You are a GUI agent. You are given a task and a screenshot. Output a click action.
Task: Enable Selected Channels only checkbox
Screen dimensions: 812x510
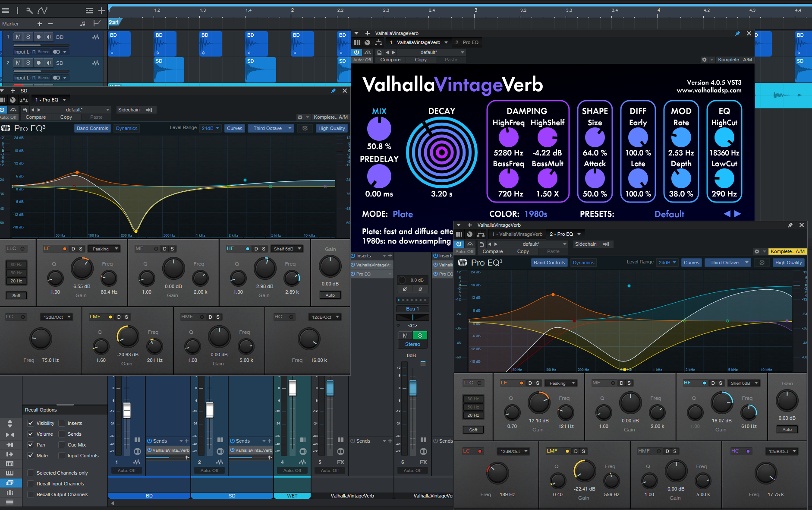pos(31,473)
